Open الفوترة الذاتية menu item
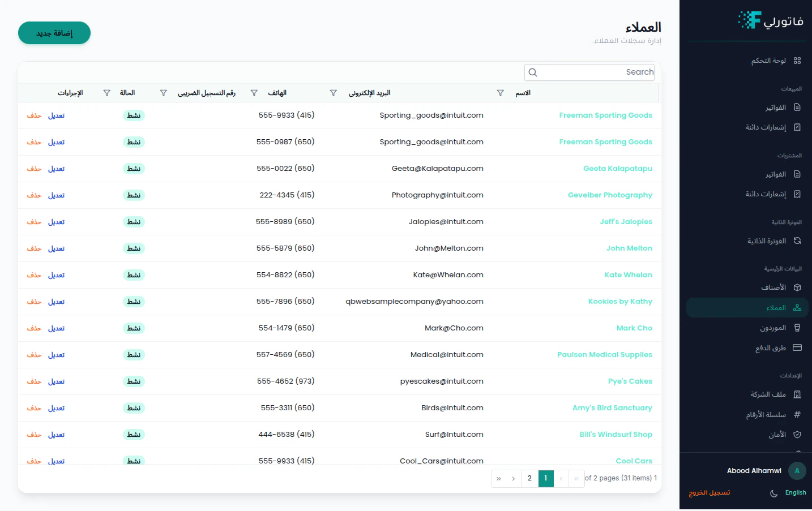 click(767, 241)
